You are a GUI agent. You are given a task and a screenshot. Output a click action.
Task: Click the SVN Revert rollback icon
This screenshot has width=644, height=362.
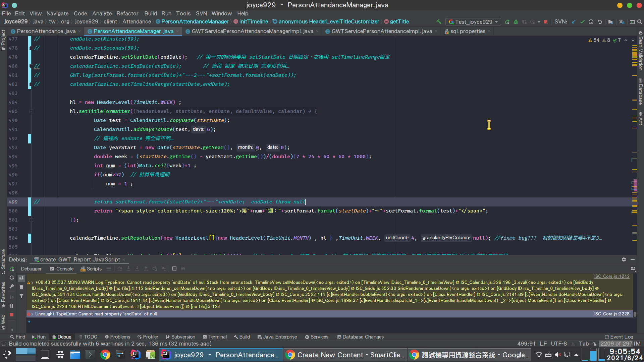[x=600, y=22]
